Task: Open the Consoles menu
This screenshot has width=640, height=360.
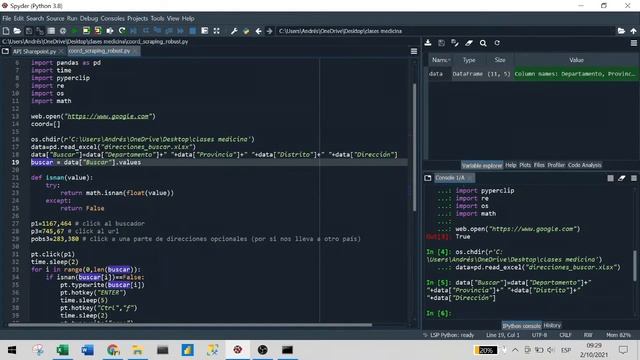Action: (x=113, y=18)
